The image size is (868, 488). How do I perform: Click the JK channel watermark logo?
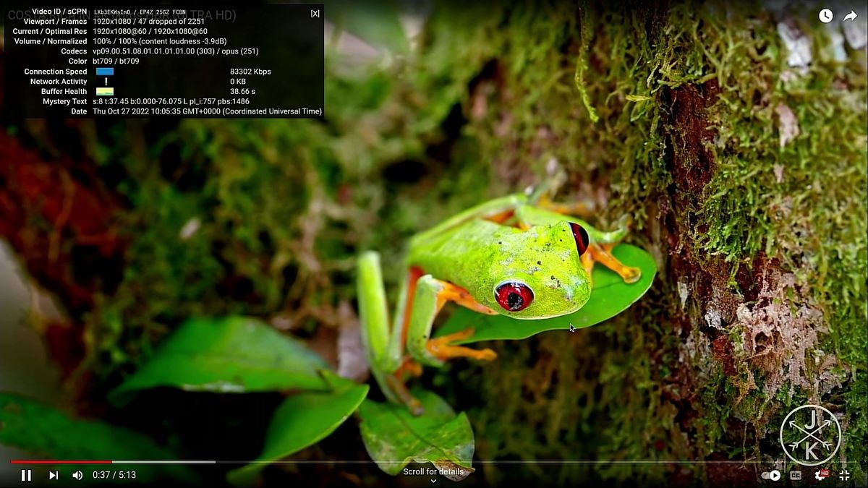pyautogui.click(x=810, y=435)
